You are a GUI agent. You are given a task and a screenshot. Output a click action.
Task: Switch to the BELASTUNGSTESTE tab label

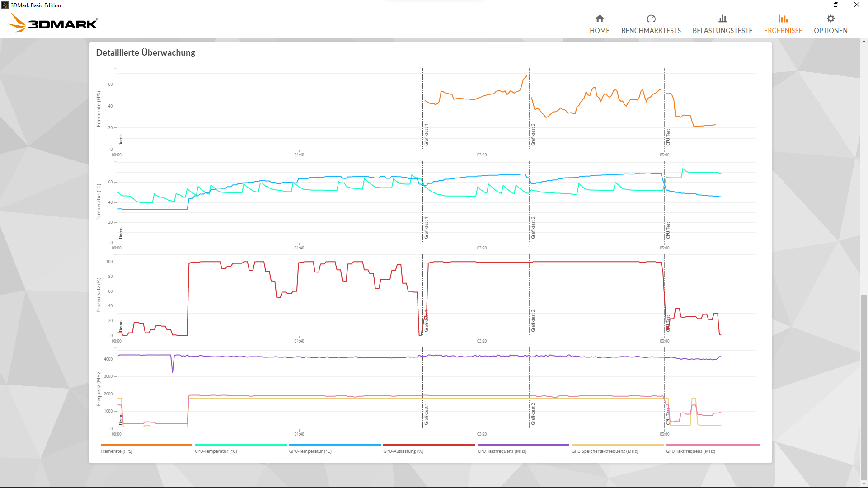(722, 31)
